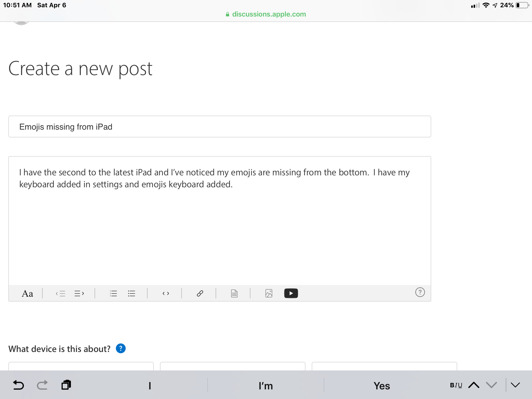532x399 pixels.
Task: Insert a video with the play icon
Action: click(x=291, y=293)
